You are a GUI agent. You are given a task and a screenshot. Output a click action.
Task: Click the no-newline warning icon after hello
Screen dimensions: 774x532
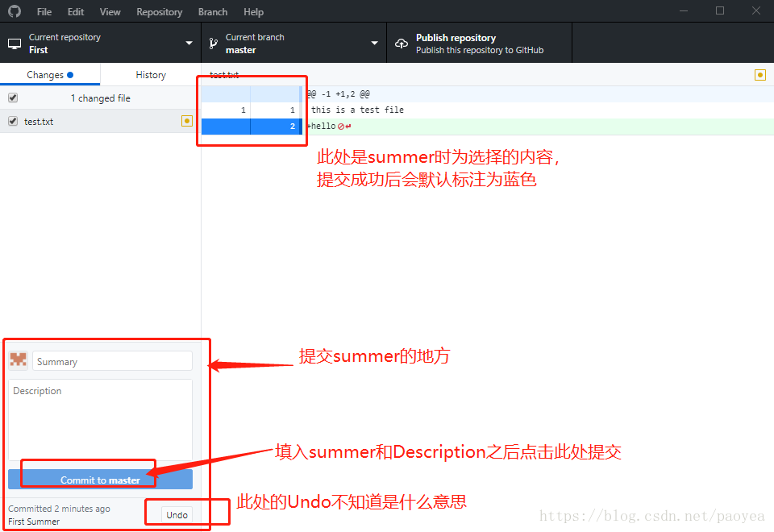point(340,127)
